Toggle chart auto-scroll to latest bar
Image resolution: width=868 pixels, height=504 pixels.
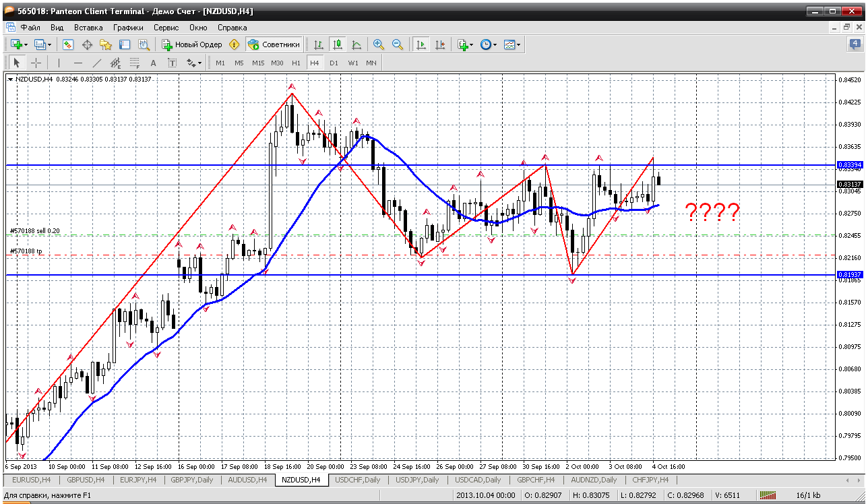(x=421, y=44)
